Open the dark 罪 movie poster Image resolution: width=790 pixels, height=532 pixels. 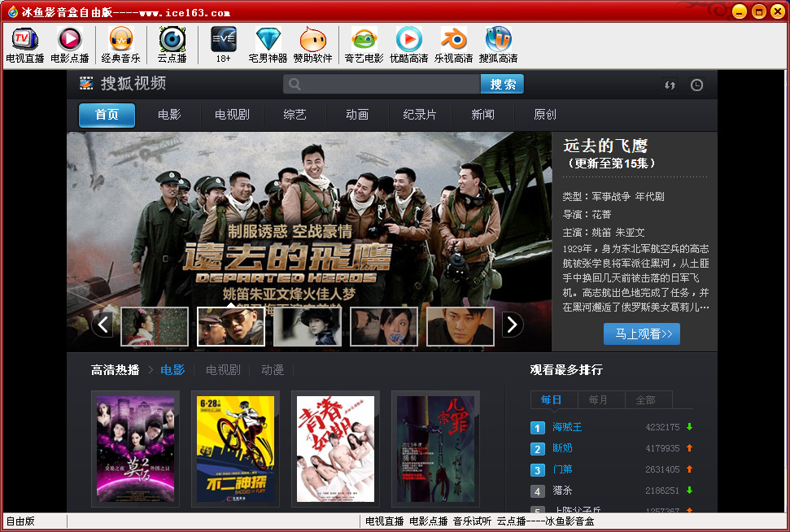coord(435,449)
